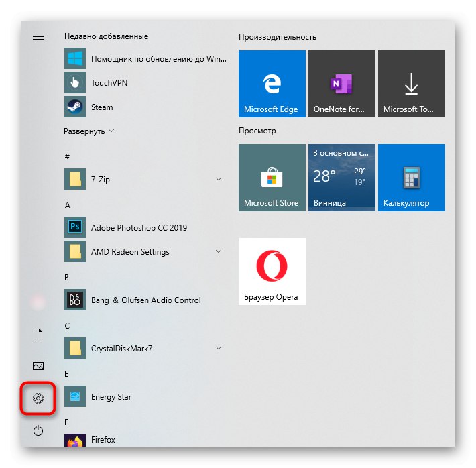Click the Просмотр group header
Screen dimensions: 476x468
pos(257,131)
